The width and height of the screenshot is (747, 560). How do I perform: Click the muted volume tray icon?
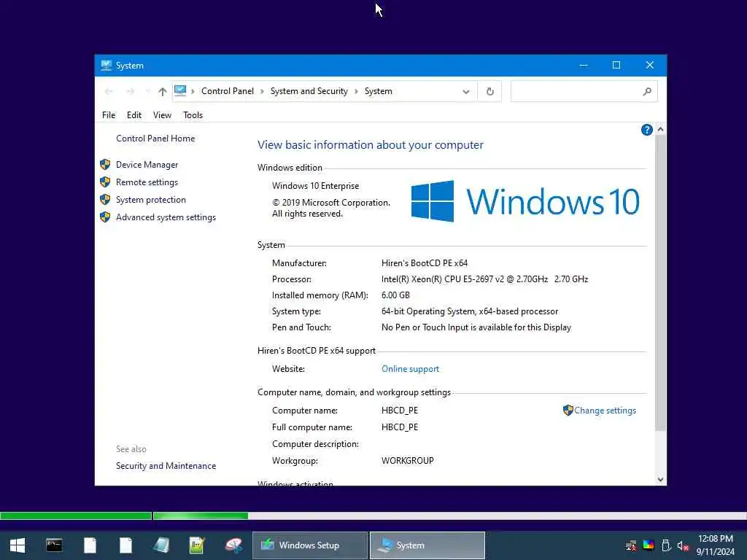(683, 545)
